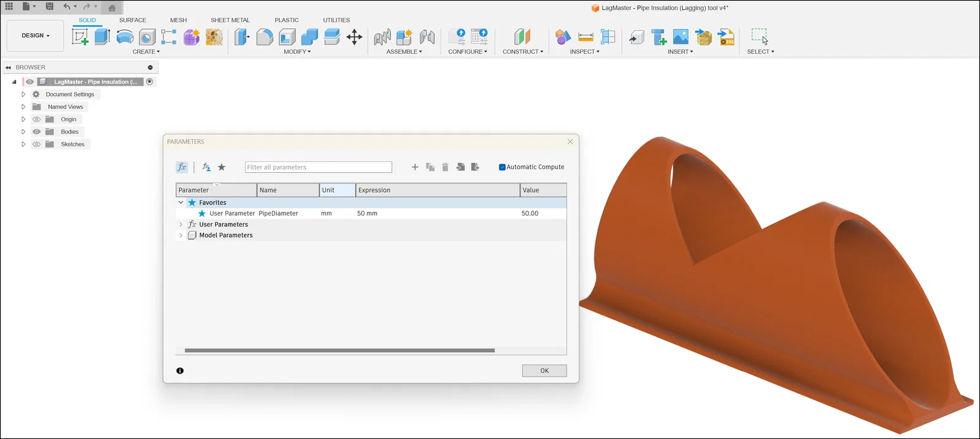Select the Combine tool
This screenshot has width=980, height=439.
[x=309, y=37]
